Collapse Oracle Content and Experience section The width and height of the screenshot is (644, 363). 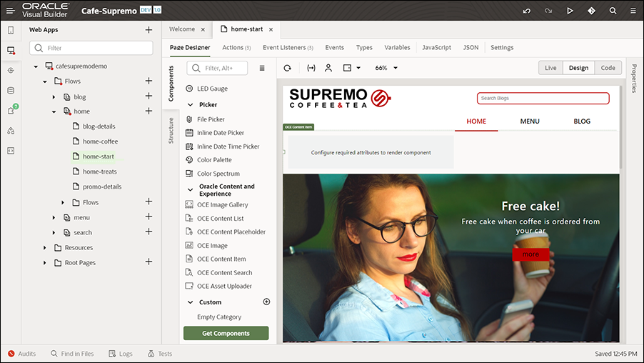pos(190,190)
